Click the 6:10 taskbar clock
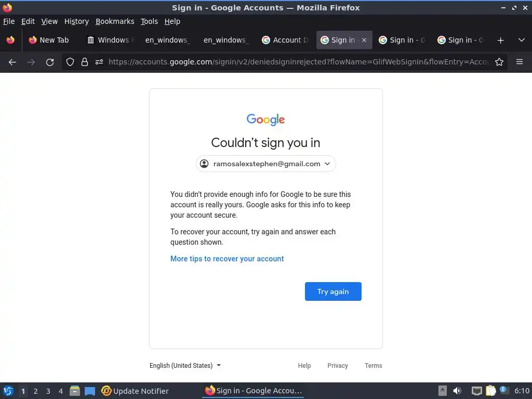This screenshot has height=399, width=532. point(522,391)
